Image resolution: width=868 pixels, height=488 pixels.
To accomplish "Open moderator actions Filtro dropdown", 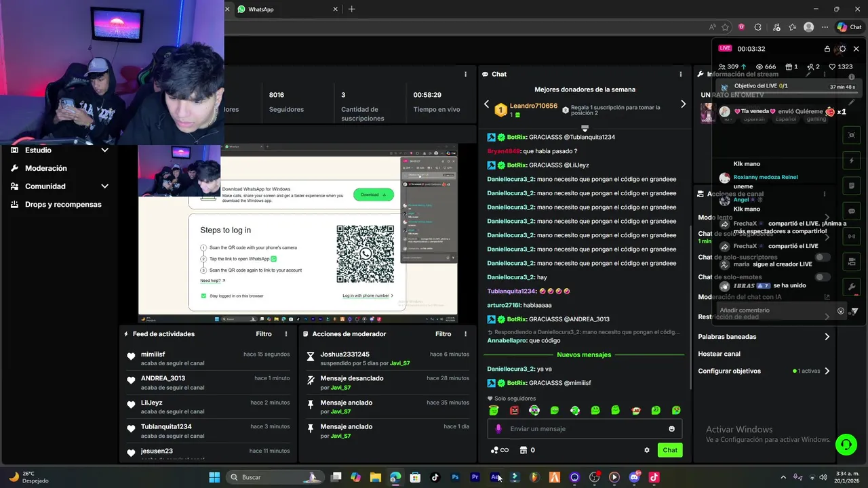I will coord(443,334).
